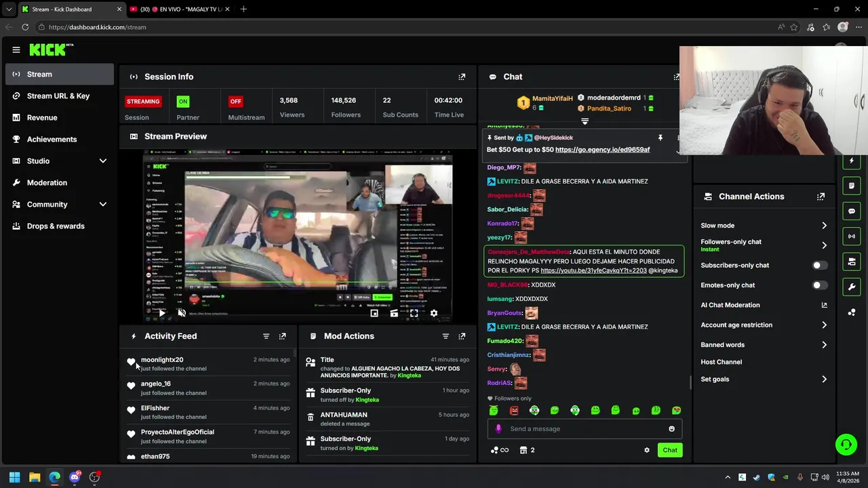Open the channel points icon below message box
This screenshot has height=488, width=868.
point(499,450)
